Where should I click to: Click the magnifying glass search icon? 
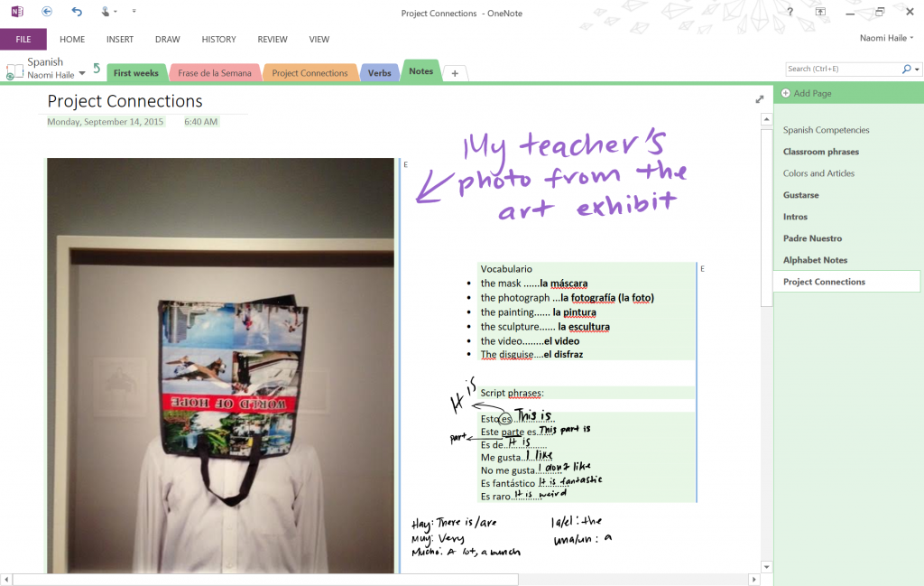pos(907,69)
